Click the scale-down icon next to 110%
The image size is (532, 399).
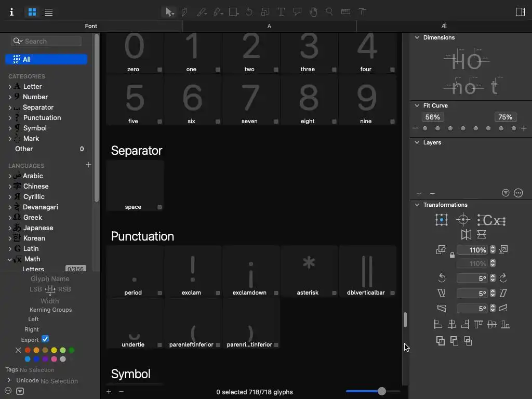441,250
